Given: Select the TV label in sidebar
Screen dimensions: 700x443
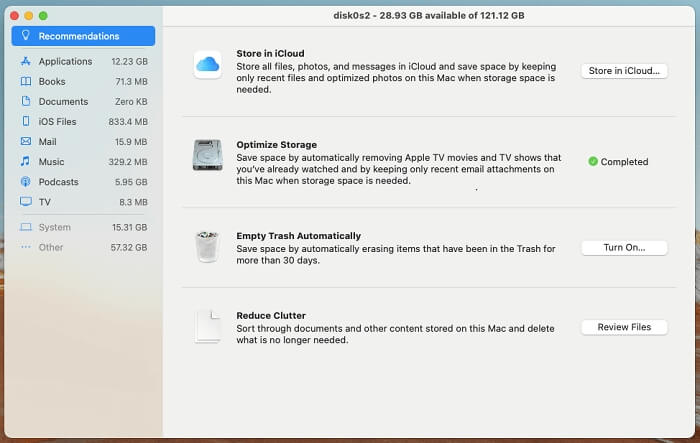Looking at the screenshot, I should (x=45, y=202).
